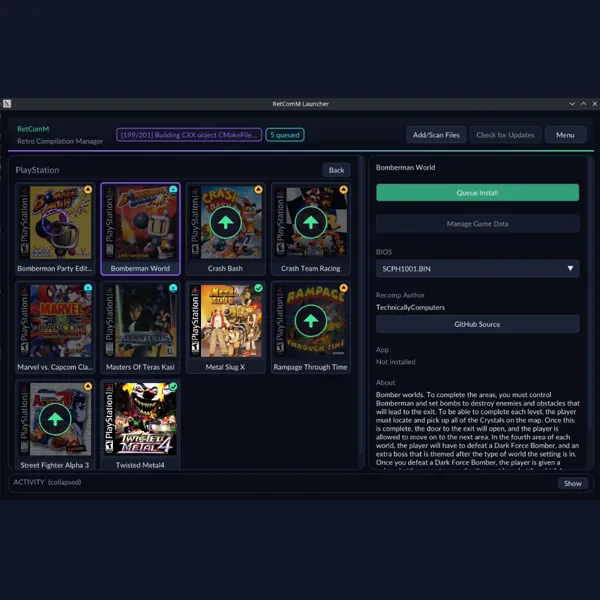The height and width of the screenshot is (600, 600).
Task: Click the green checkmark badge on Metal Slug X
Action: pos(259,288)
